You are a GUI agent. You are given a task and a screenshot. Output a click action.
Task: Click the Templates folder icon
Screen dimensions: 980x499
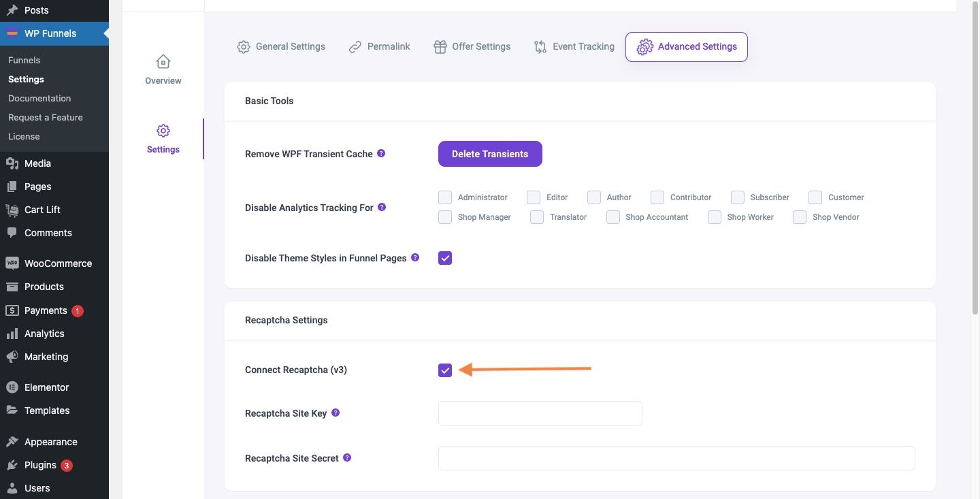pyautogui.click(x=12, y=411)
